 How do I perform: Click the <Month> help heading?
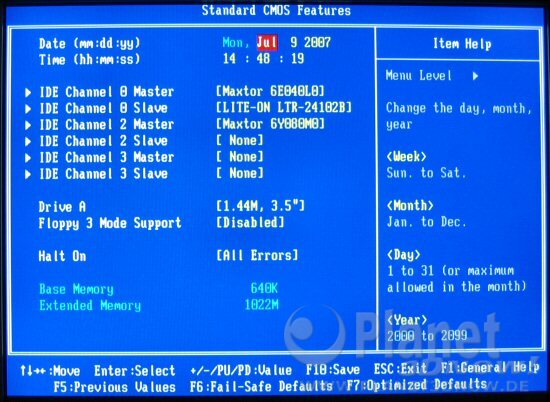point(410,205)
